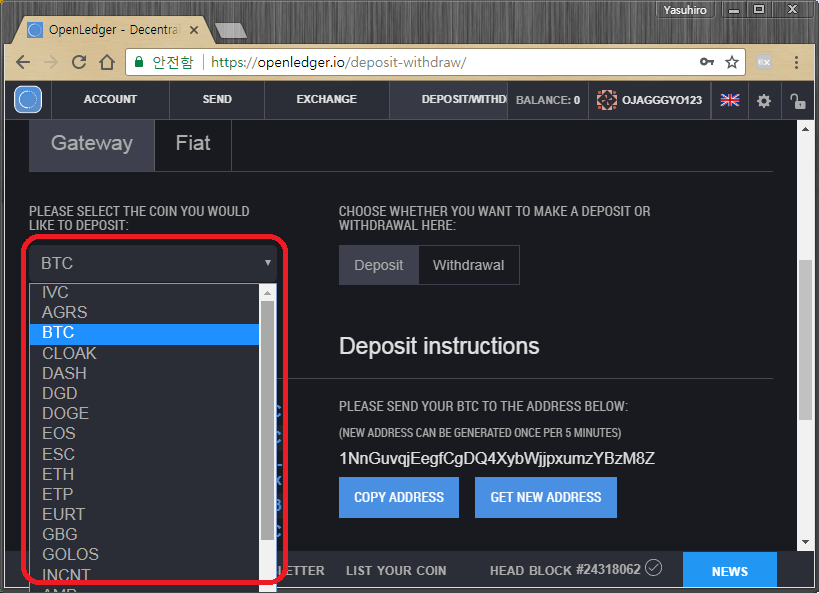Click the OJAGGGYO123 account avatar
This screenshot has height=593, width=819.
click(x=606, y=100)
